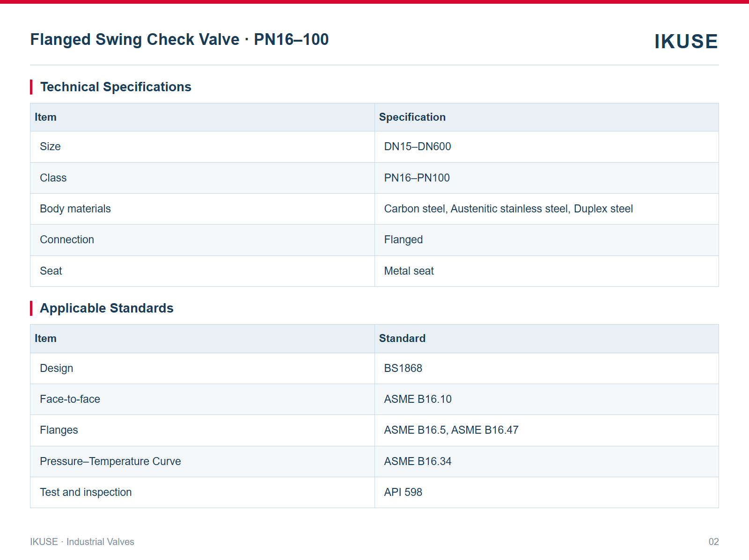Click the 'Specification' column header

(x=412, y=117)
